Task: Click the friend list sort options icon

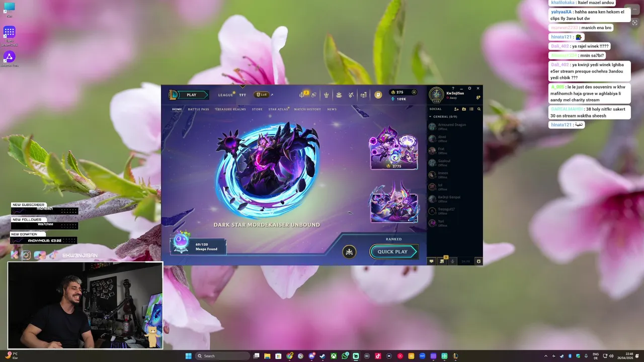Action: click(x=471, y=109)
